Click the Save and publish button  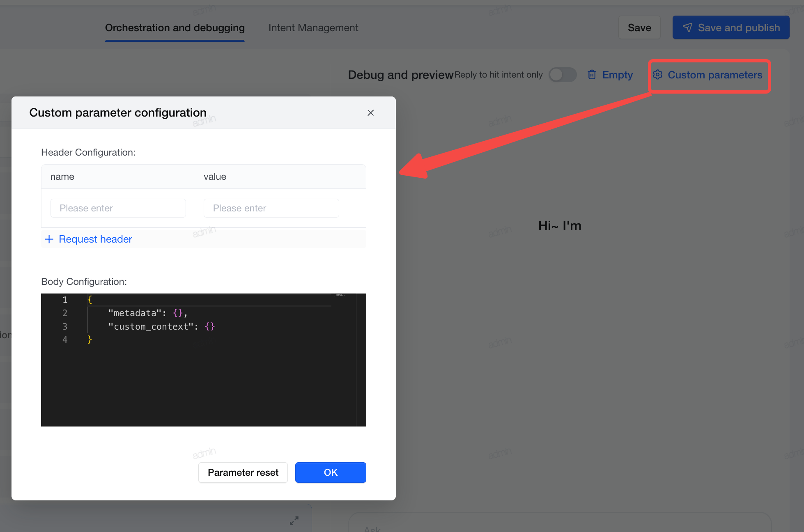(x=730, y=28)
